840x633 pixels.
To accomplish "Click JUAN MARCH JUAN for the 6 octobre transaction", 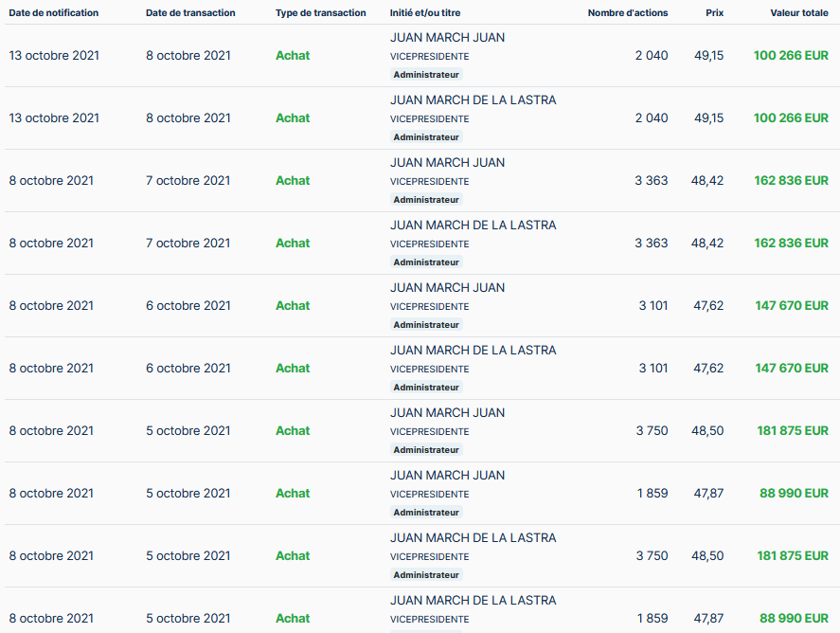I will [447, 288].
